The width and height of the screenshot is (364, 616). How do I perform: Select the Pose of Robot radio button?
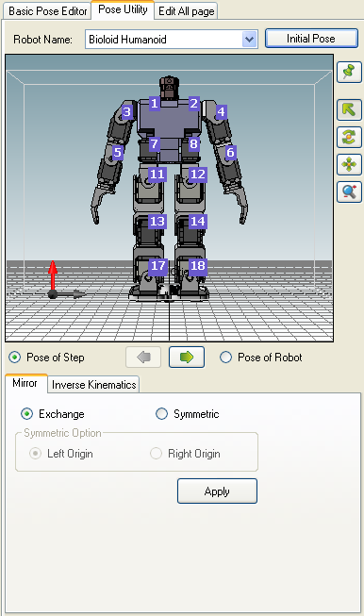point(225,358)
